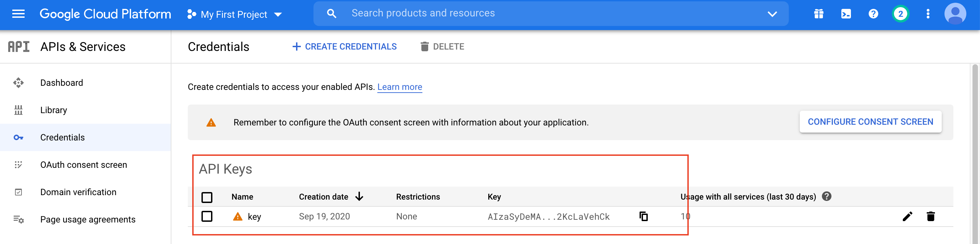This screenshot has height=244, width=980.
Task: Expand the search bar options chevron
Action: [x=773, y=14]
